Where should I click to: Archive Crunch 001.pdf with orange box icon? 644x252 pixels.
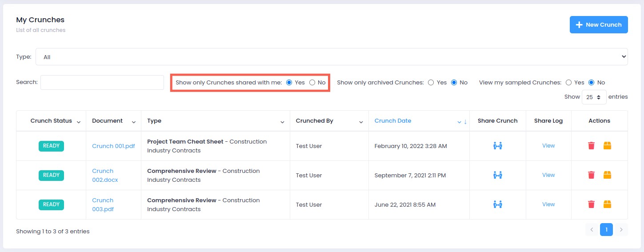coord(608,146)
